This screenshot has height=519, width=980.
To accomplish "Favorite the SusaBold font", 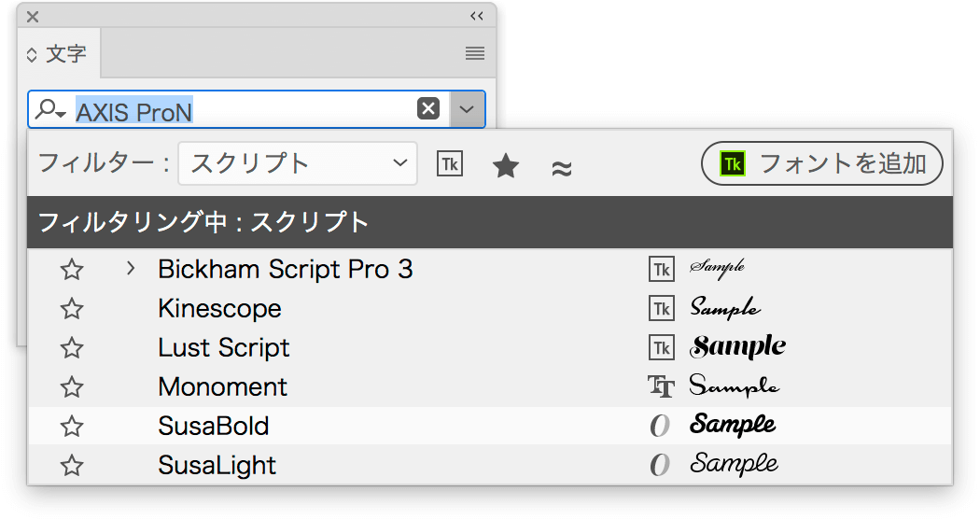I will tap(72, 427).
